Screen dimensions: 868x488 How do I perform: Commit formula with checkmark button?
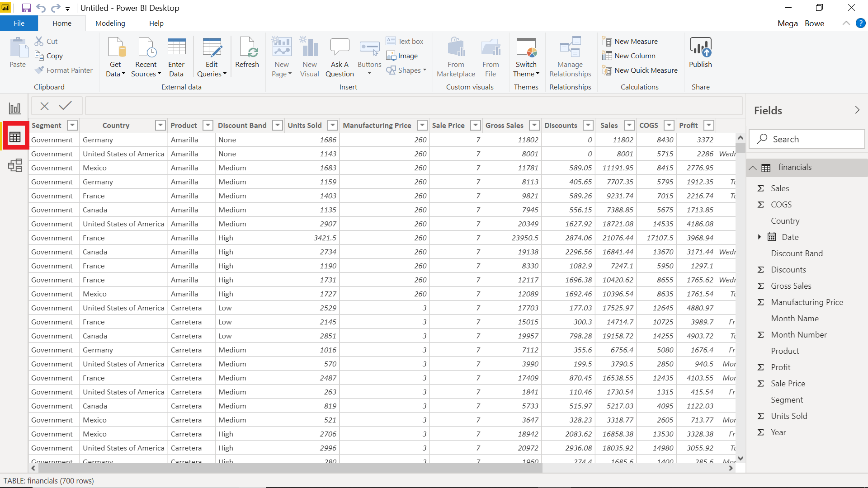[66, 106]
